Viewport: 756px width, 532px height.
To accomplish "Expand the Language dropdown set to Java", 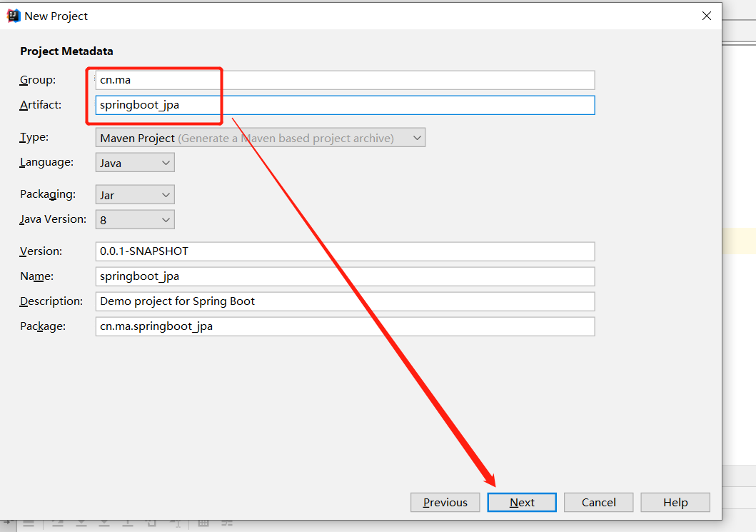I will pyautogui.click(x=135, y=163).
